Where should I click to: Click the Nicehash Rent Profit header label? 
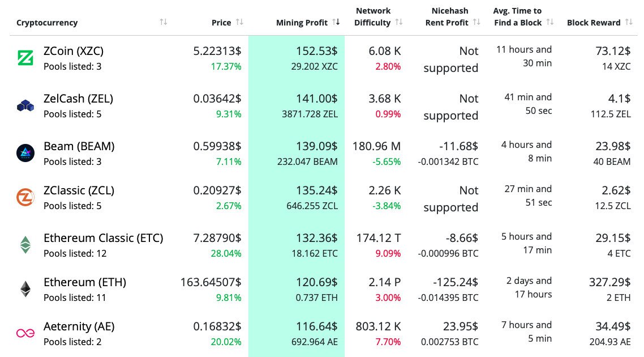pos(447,17)
